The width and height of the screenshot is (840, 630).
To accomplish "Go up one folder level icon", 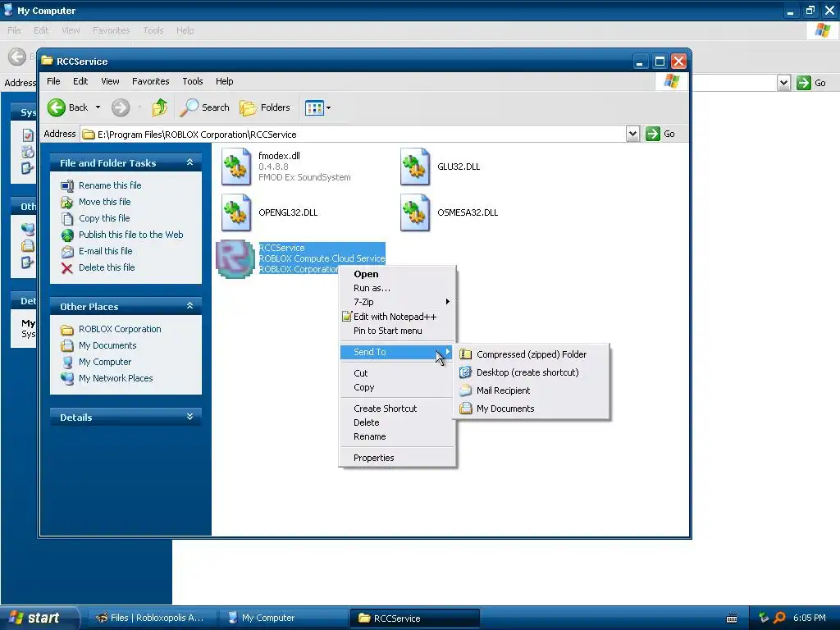I will pyautogui.click(x=160, y=107).
